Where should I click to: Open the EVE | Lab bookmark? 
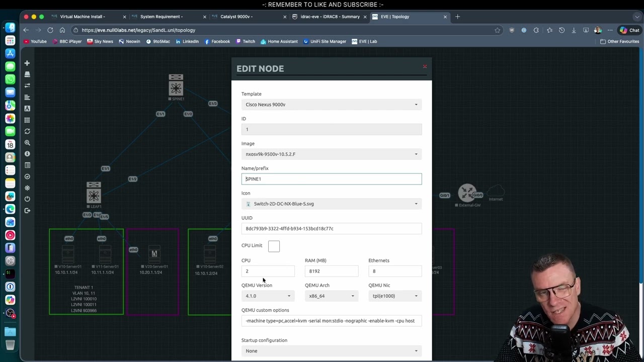click(x=364, y=42)
